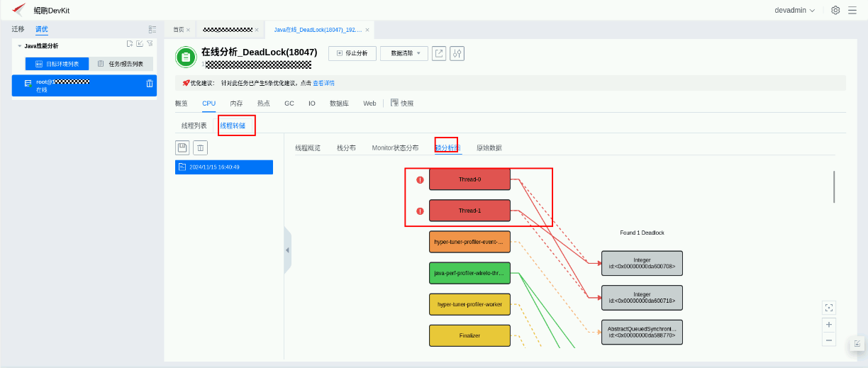This screenshot has height=368, width=868.
Task: Delete the root@ target with trash icon
Action: coord(150,84)
